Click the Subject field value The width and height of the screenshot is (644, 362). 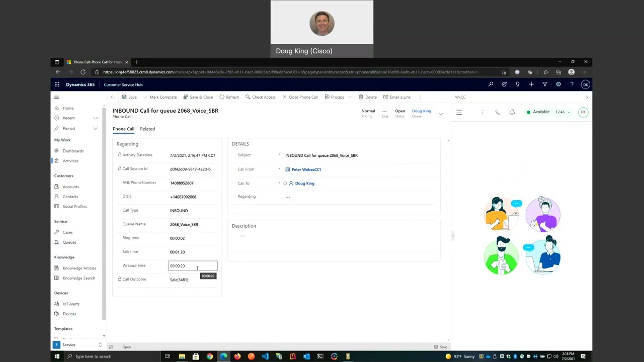pyautogui.click(x=321, y=155)
